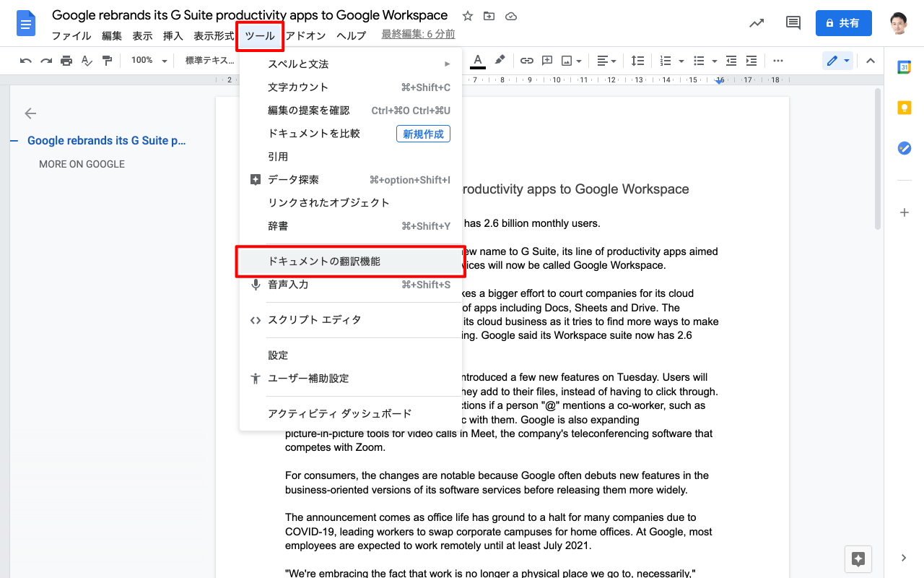924x578 pixels.
Task: Choose ドキュメントを比較 menu entry
Action: 351,134
